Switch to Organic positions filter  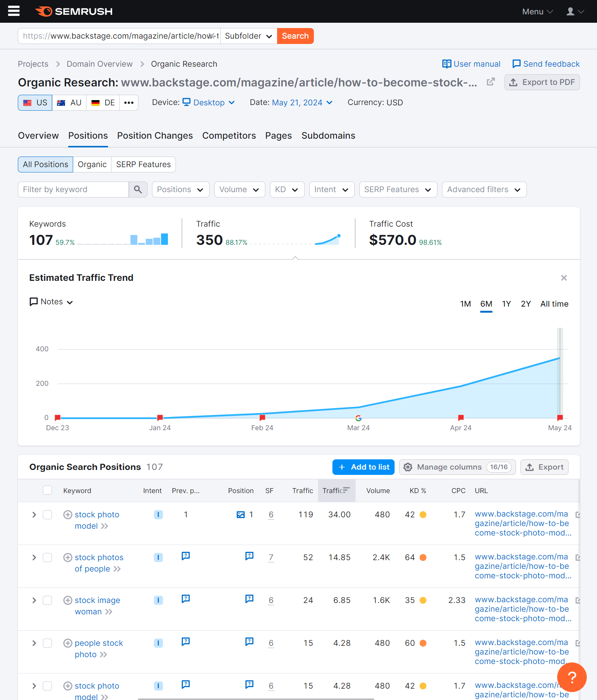[x=92, y=164]
